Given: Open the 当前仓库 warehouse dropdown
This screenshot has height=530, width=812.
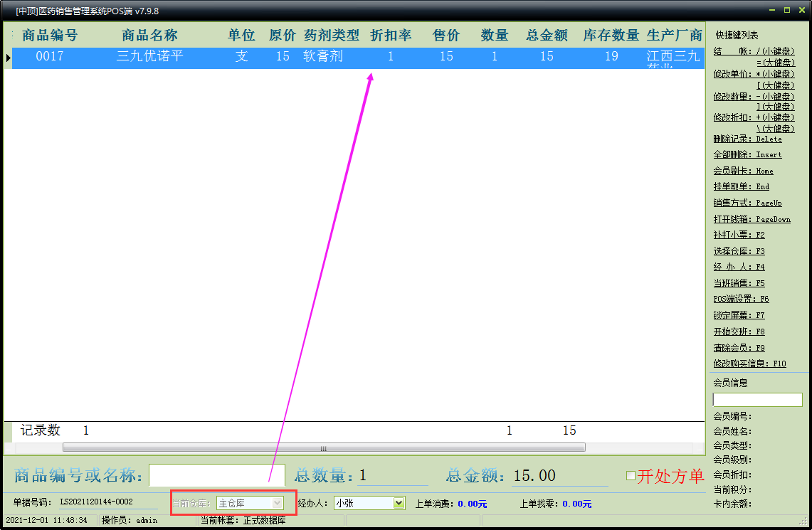Looking at the screenshot, I should (277, 503).
